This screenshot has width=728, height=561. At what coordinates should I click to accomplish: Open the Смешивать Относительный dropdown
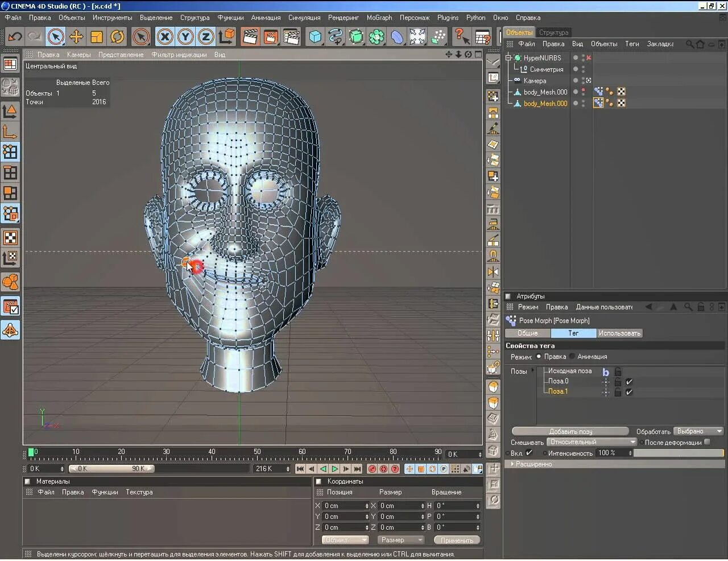tap(591, 442)
